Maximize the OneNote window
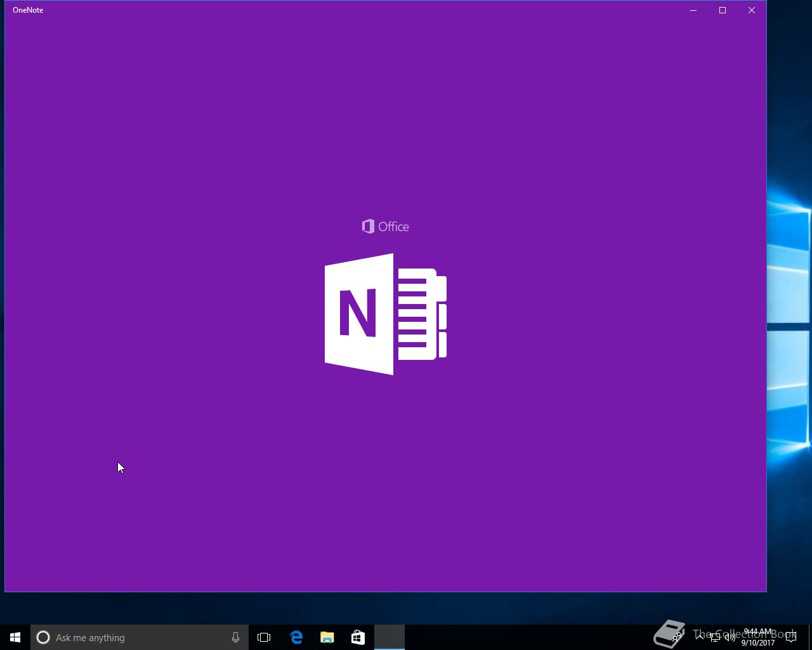This screenshot has height=650, width=812. (723, 10)
